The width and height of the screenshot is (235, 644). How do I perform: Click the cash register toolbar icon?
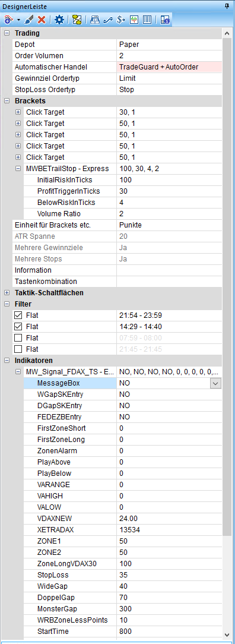coord(95,19)
